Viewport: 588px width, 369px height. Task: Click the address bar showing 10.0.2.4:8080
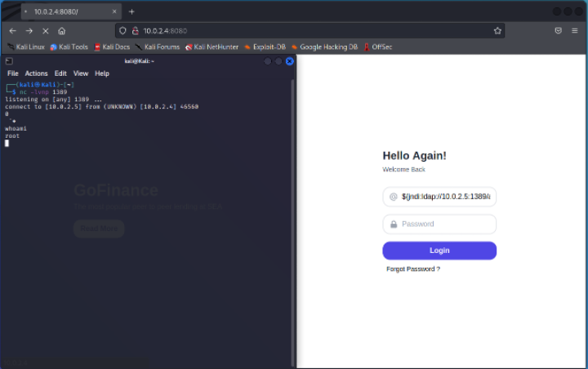point(310,31)
